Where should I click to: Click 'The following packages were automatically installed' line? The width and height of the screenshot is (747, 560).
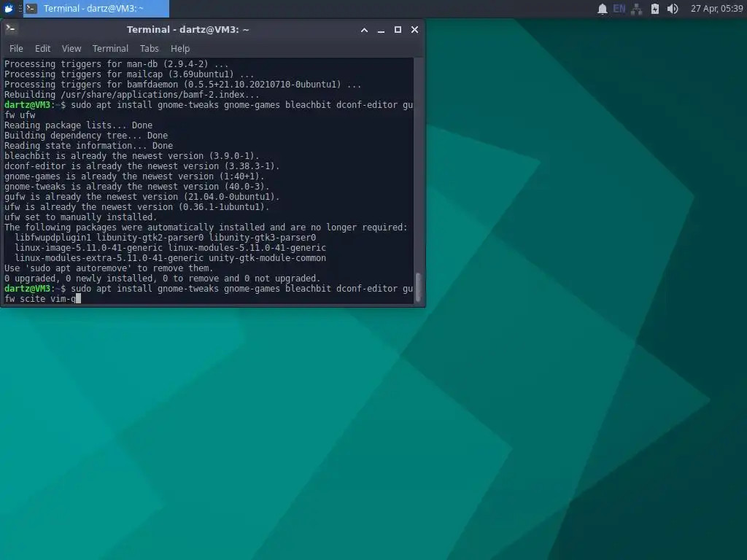206,227
